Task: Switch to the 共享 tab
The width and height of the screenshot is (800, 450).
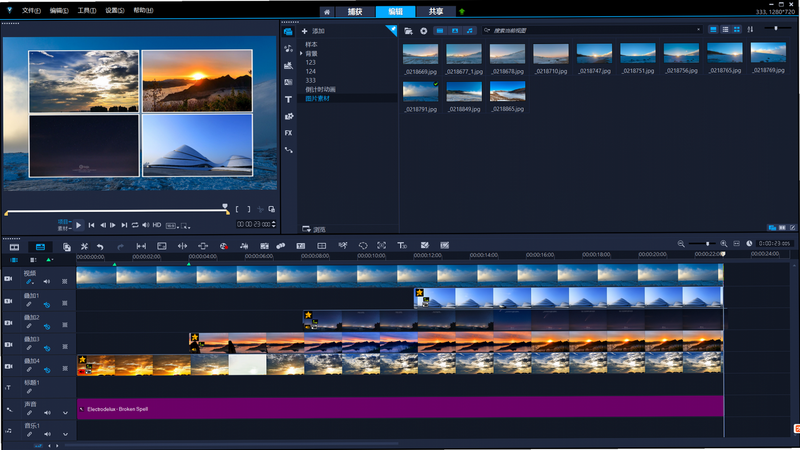Action: [x=436, y=12]
